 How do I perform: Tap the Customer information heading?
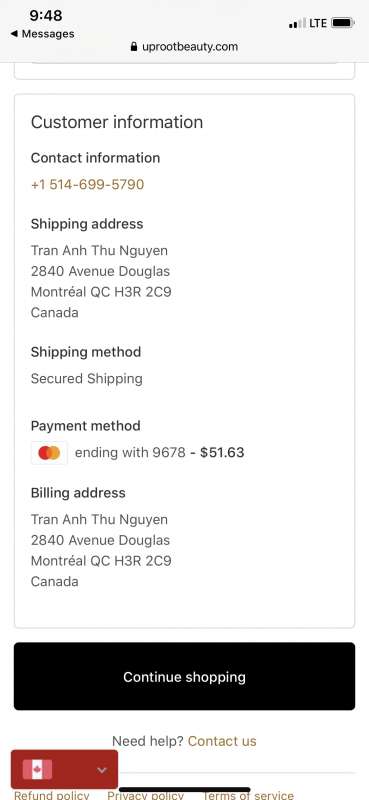pyautogui.click(x=117, y=122)
